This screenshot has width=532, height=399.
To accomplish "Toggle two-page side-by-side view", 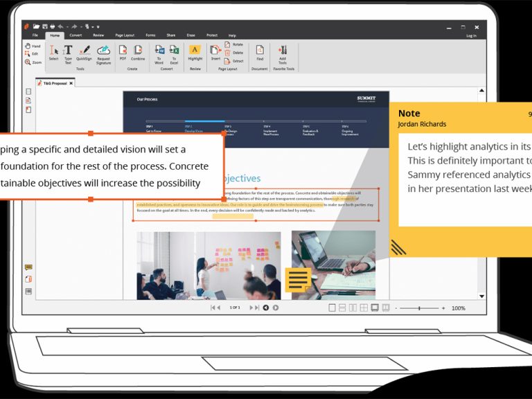I will 353,308.
